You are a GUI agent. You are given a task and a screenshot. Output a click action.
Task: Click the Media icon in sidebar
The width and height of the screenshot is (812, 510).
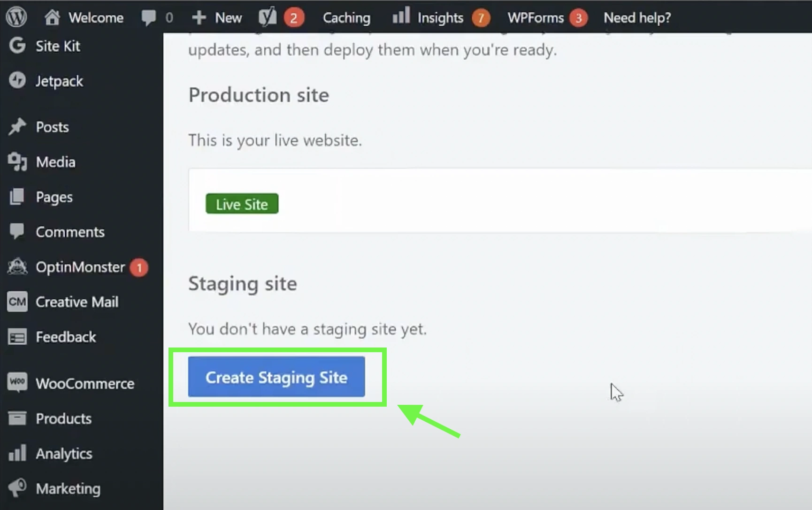(17, 162)
